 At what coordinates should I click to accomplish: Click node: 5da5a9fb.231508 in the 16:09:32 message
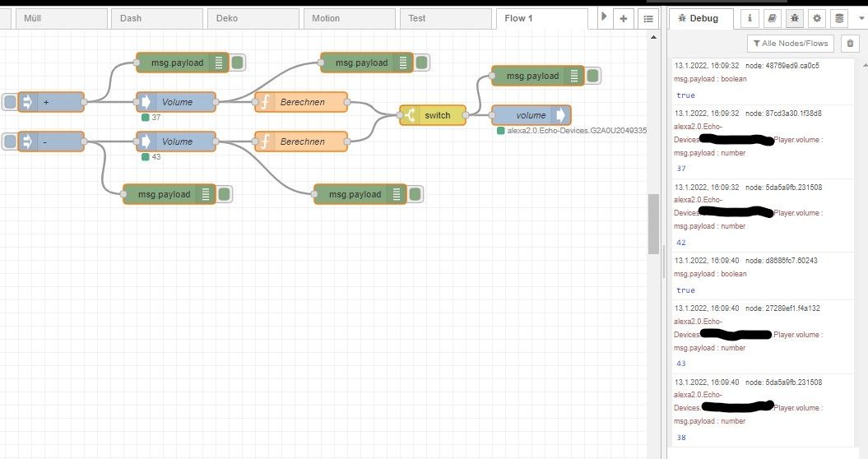tap(783, 188)
